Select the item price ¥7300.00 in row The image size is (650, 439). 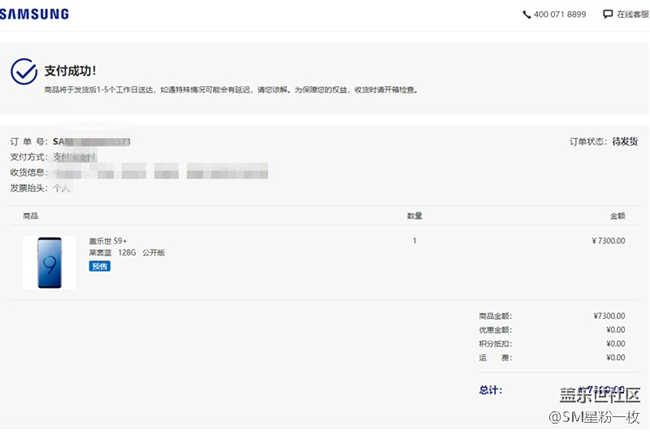point(608,241)
